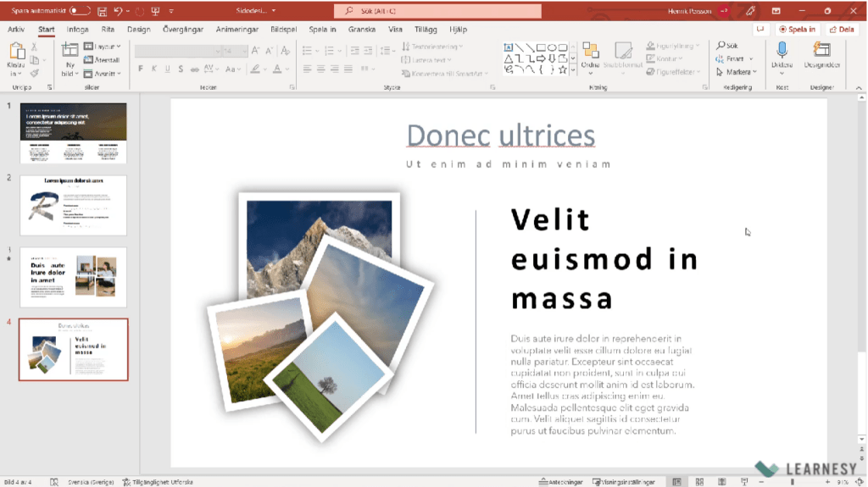Click the Spela in record button
This screenshot has width=868, height=487.
click(796, 29)
